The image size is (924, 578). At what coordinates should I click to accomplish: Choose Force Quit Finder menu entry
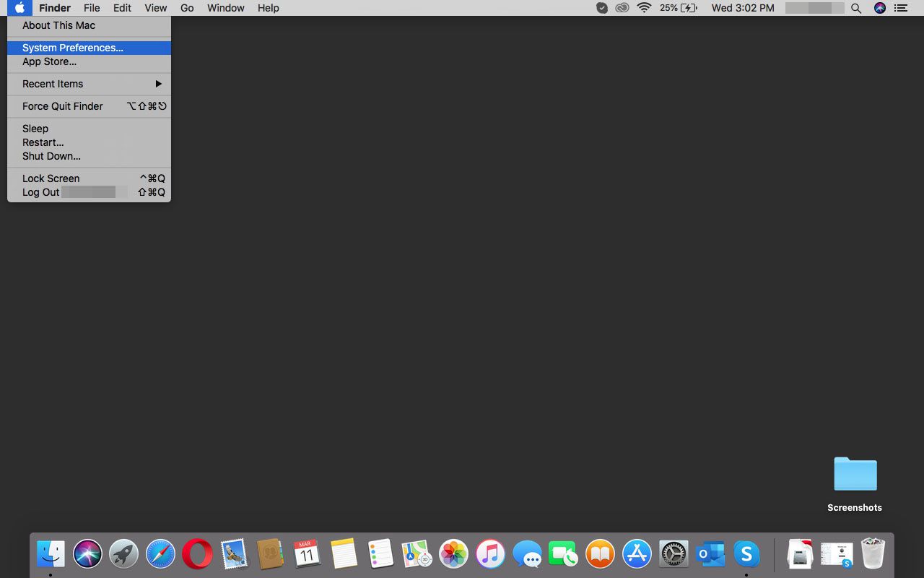(63, 106)
